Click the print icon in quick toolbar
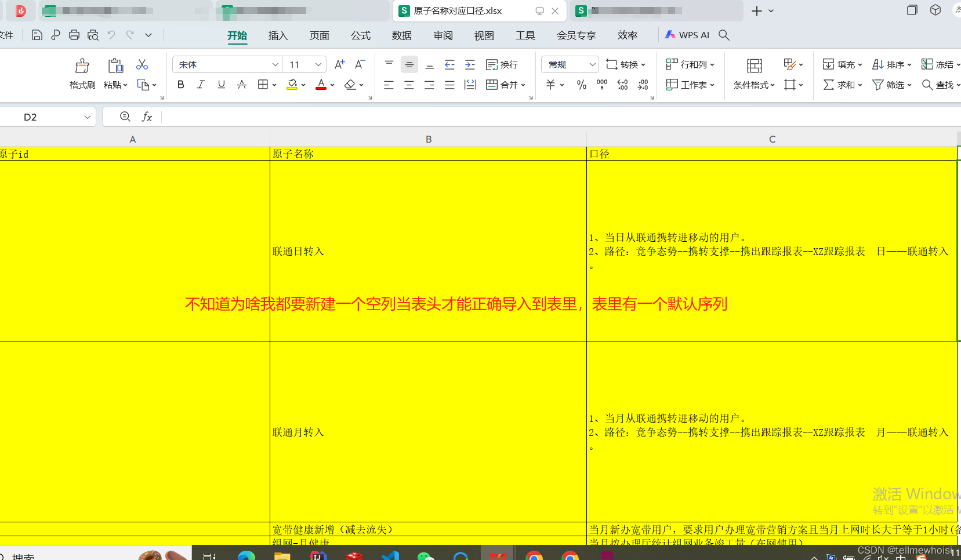 74,35
